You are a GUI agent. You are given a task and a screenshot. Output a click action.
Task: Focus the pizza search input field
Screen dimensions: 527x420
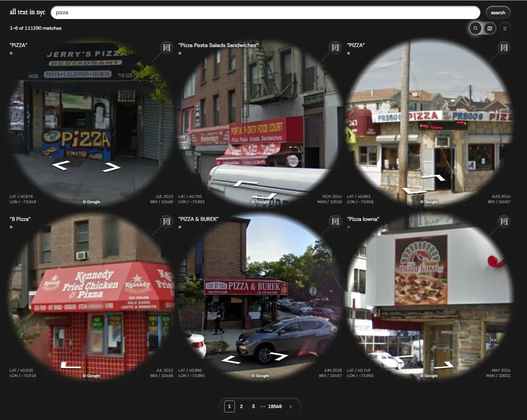265,12
